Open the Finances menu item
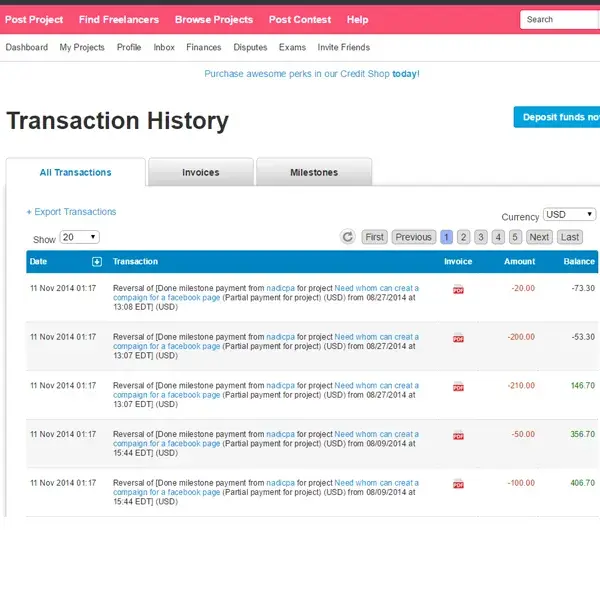600x600 pixels. (x=204, y=47)
